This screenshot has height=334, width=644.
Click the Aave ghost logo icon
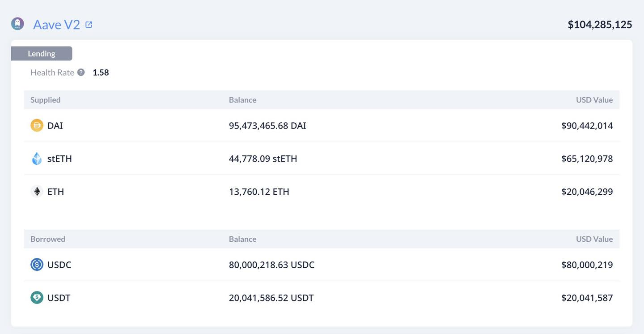(x=17, y=24)
